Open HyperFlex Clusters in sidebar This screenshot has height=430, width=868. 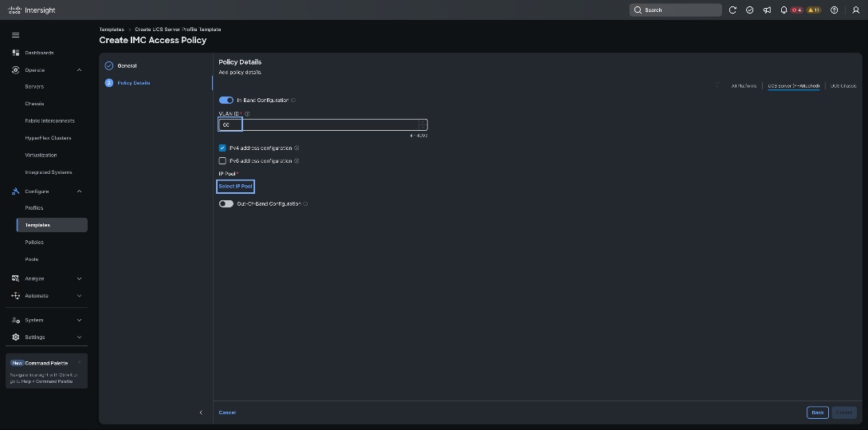[x=48, y=138]
